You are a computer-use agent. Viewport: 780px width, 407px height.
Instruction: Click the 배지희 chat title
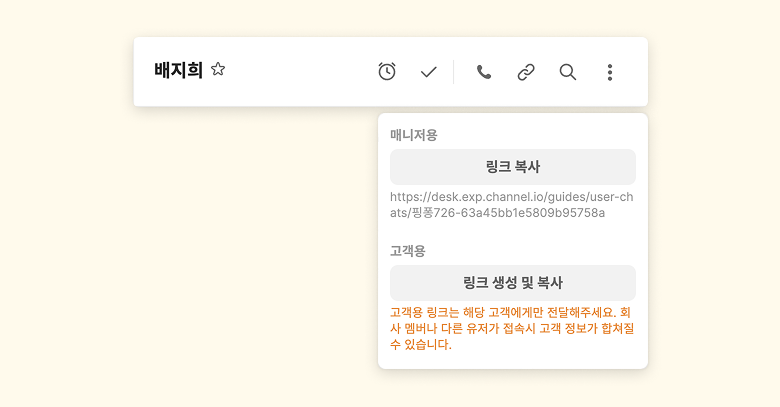pos(178,70)
